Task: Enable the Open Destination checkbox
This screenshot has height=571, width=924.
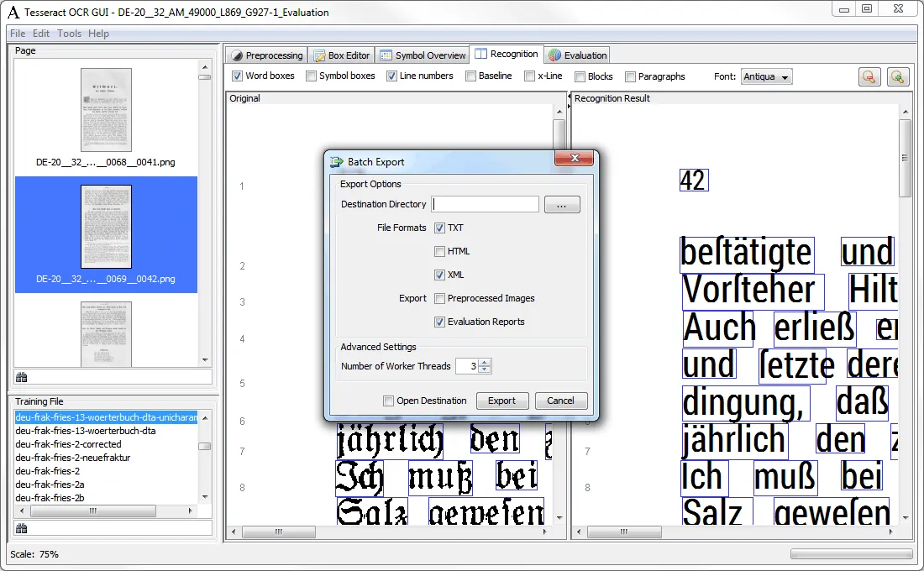Action: [388, 401]
